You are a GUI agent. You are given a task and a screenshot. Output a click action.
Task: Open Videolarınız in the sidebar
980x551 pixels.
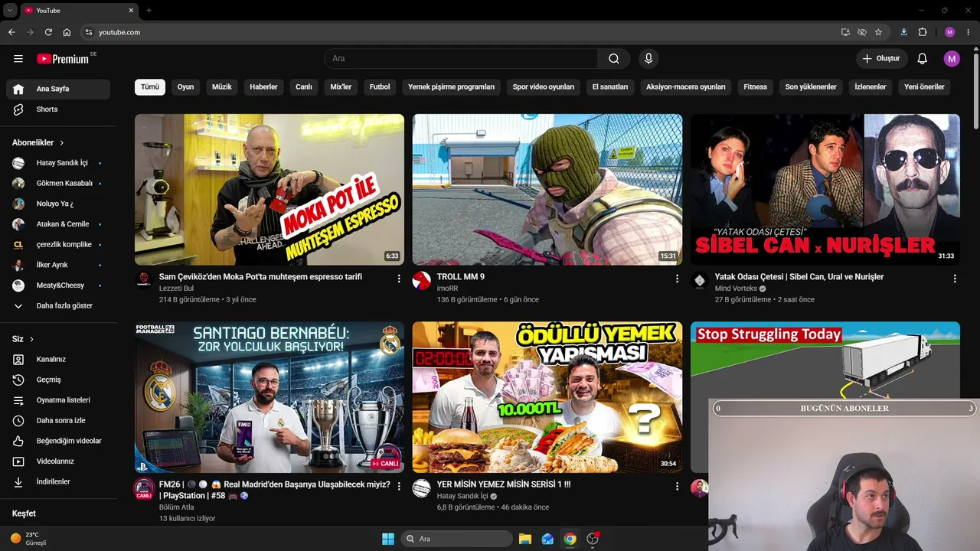pyautogui.click(x=58, y=461)
